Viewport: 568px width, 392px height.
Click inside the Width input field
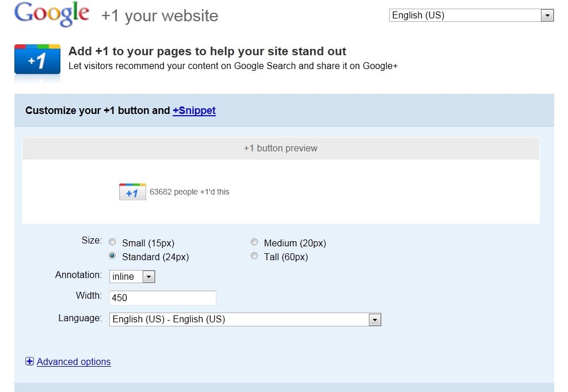(x=163, y=298)
